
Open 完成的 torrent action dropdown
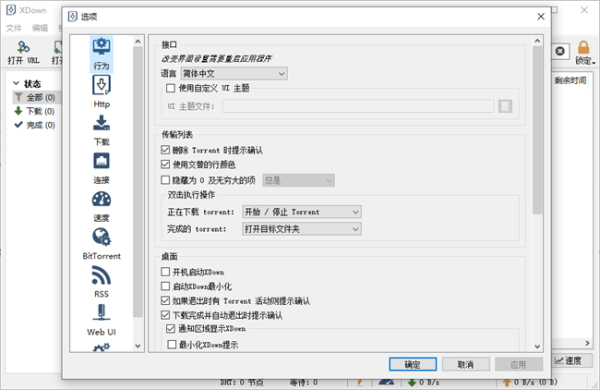click(x=302, y=229)
